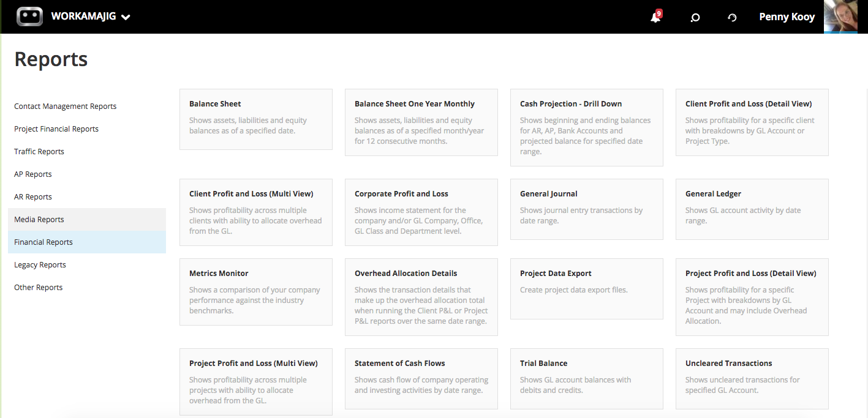
Task: Open Penny Kooy's profile photo
Action: tap(840, 17)
